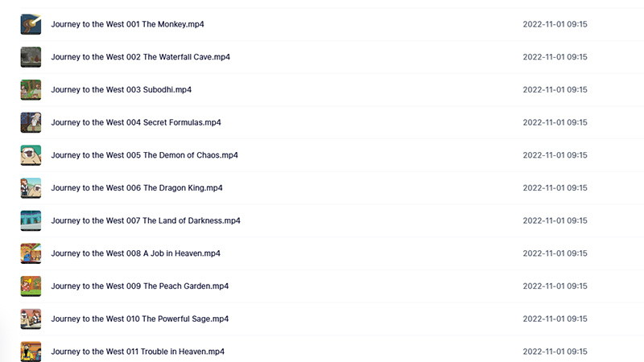Click the date of 010 The Powerful Sage.mp4
The width and height of the screenshot is (644, 362).
tap(555, 319)
